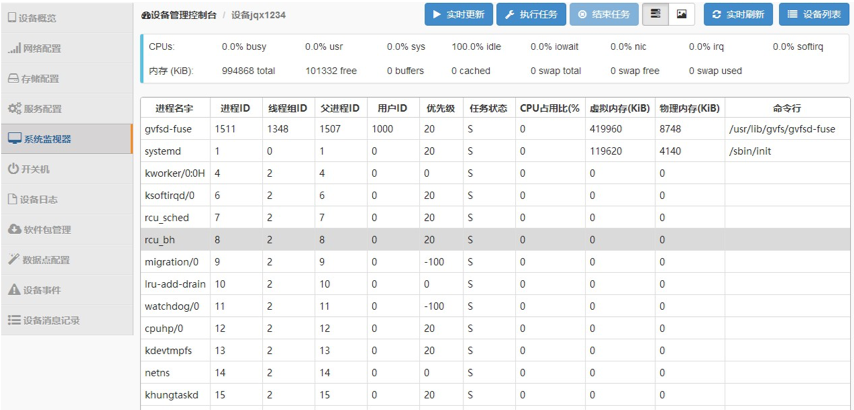Open 网络配置 network settings in sidebar
The image size is (854, 410).
coord(66,48)
